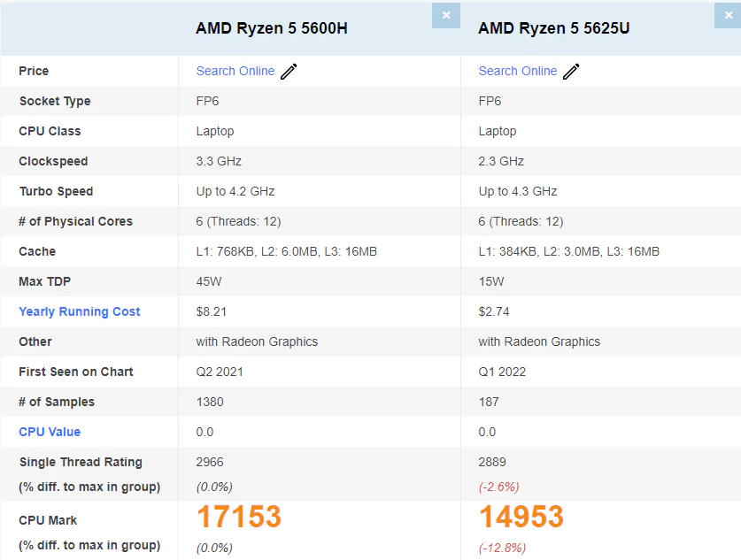The image size is (741, 560).
Task: Click the Clockspeed row label
Action: tap(53, 162)
